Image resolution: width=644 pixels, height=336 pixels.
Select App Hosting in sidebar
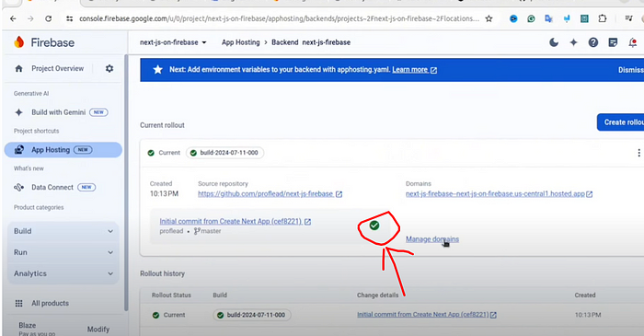click(63, 150)
